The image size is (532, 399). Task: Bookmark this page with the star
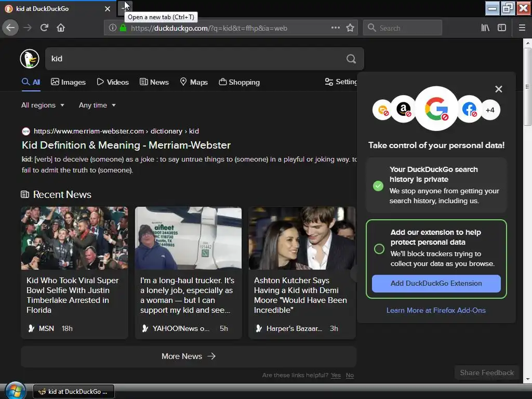click(x=350, y=28)
